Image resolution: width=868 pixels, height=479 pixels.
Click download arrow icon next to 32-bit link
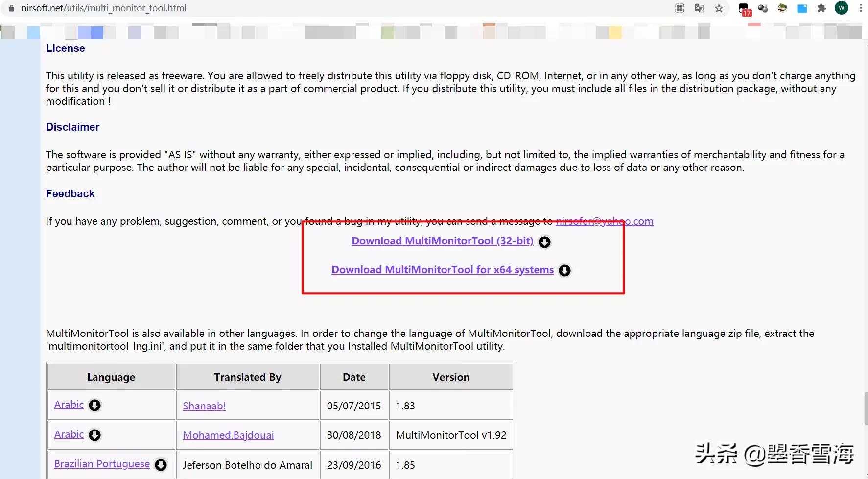pyautogui.click(x=544, y=242)
